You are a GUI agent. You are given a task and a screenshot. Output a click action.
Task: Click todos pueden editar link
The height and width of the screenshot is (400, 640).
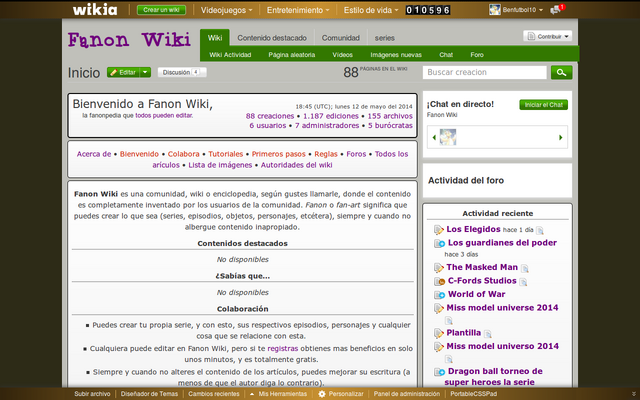(x=164, y=116)
